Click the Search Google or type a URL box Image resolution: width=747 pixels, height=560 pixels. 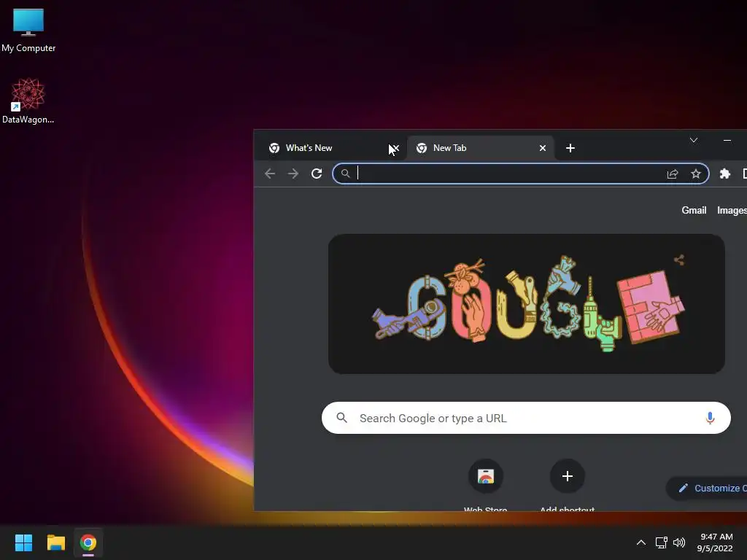(526, 418)
